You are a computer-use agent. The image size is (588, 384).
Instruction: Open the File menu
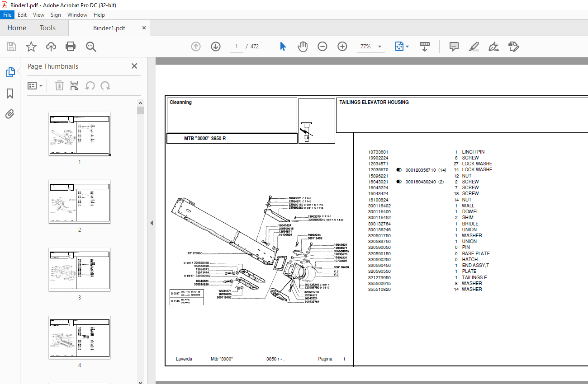tap(8, 15)
